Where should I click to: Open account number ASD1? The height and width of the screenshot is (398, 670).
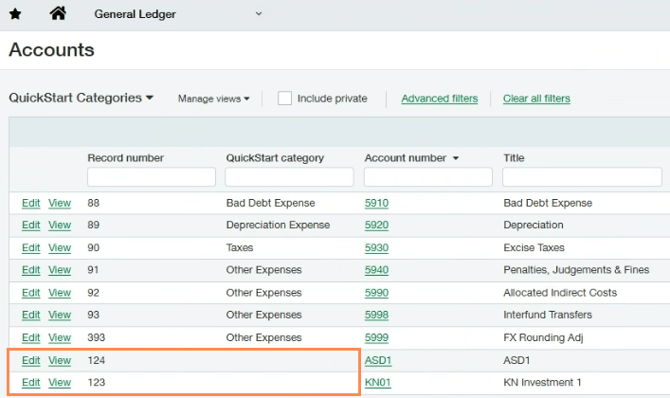click(x=378, y=361)
